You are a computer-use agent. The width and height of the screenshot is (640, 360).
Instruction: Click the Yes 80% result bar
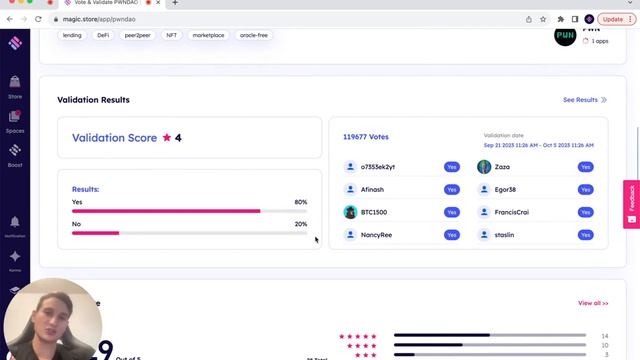pyautogui.click(x=189, y=211)
